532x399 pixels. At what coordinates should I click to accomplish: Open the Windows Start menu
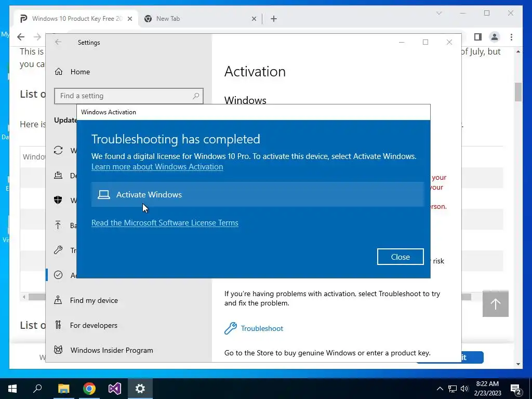pyautogui.click(x=12, y=389)
